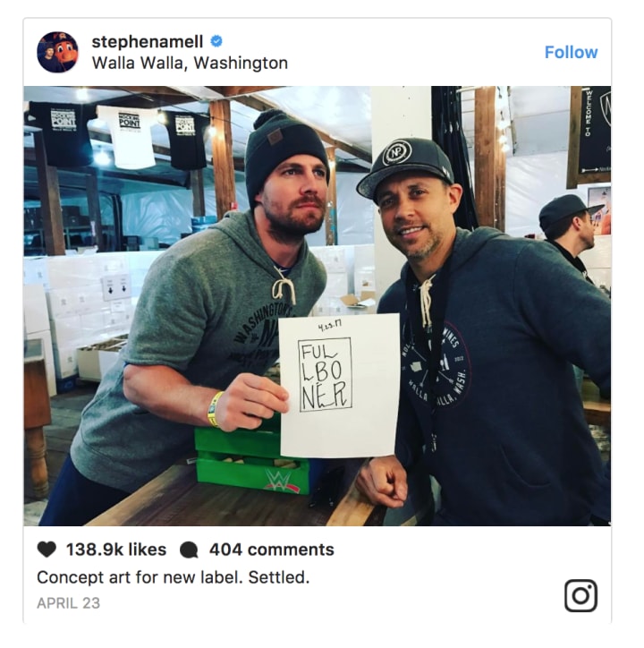Click the blue verified badge
Image resolution: width=644 pixels, height=648 pixels.
point(216,41)
